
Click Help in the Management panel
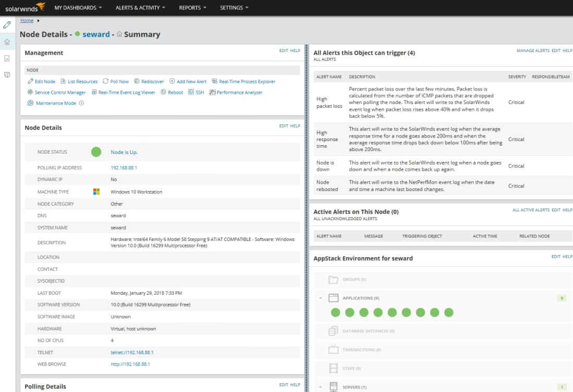pos(295,51)
